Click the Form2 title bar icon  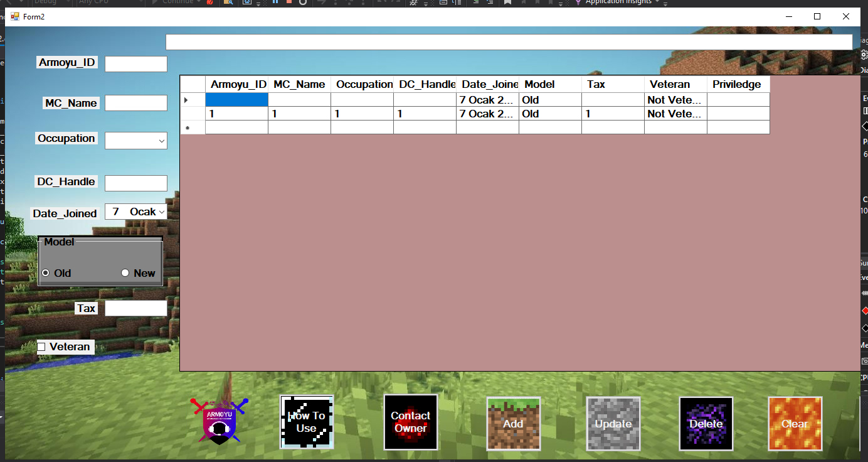pos(15,16)
